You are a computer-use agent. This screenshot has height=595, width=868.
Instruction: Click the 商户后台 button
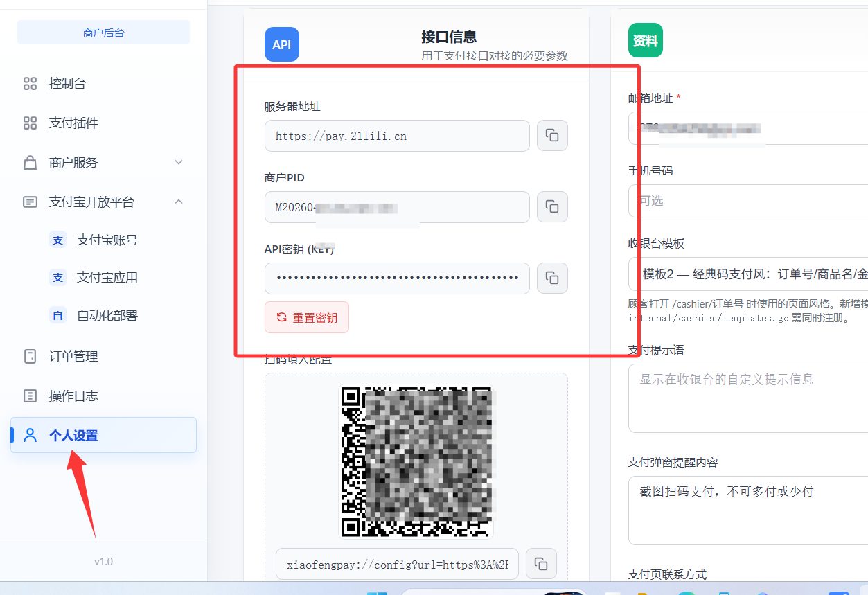(103, 33)
